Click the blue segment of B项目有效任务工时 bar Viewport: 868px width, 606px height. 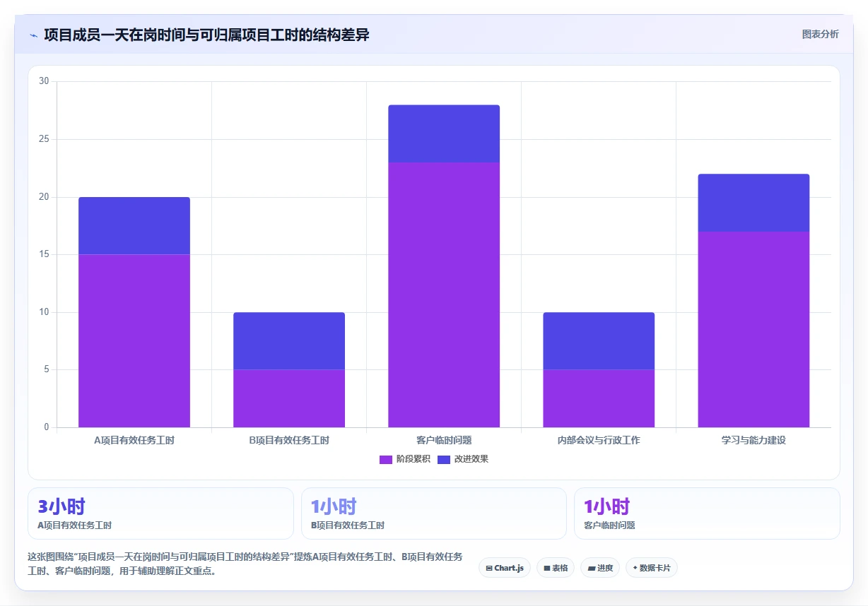point(289,340)
